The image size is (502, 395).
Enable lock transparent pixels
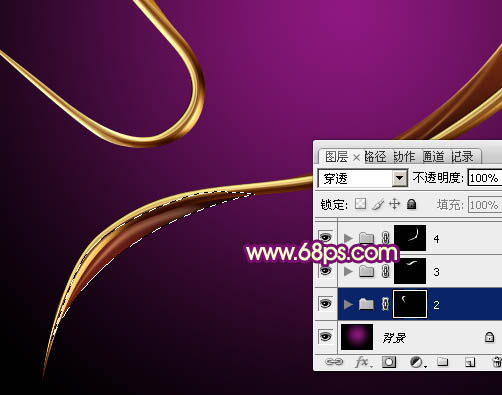(360, 204)
